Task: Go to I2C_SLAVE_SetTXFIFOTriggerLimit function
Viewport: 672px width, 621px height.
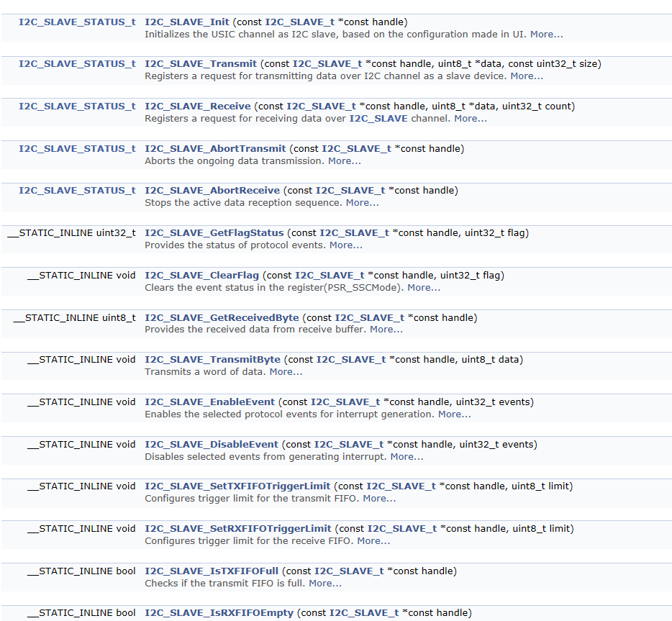Action: (x=240, y=486)
